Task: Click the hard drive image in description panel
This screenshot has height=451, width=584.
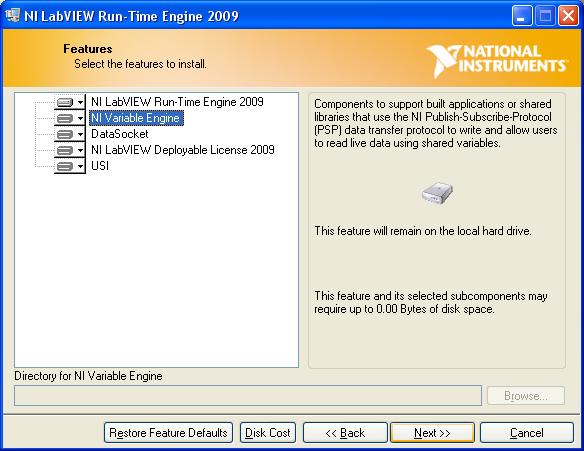Action: click(x=437, y=193)
